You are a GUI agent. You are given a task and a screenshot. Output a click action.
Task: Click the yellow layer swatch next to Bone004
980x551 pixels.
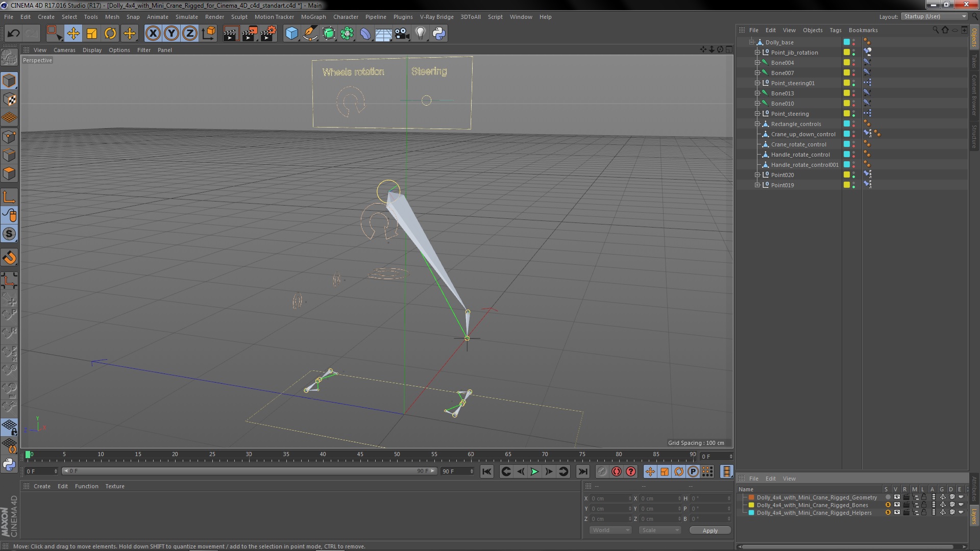pos(846,63)
